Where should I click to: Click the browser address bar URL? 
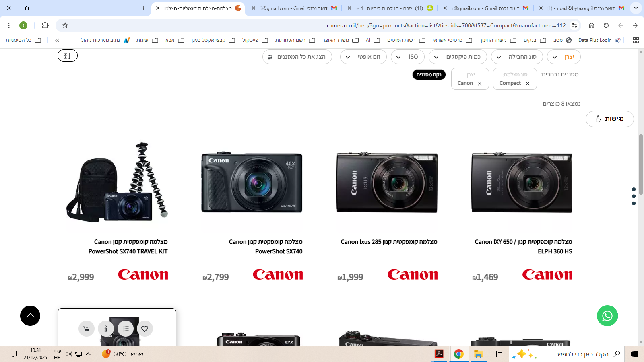(x=446, y=25)
